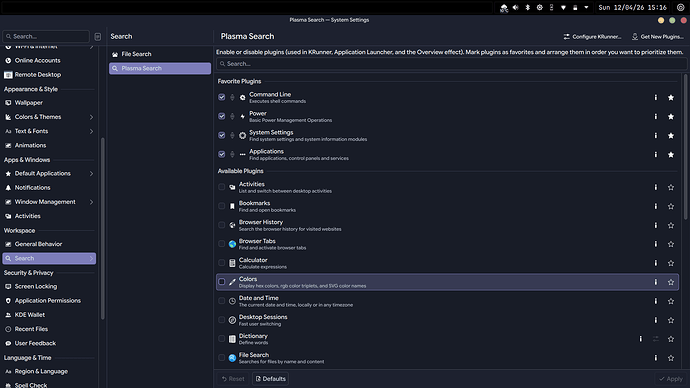Open Online Accounts settings
The image size is (690, 388).
(x=49, y=61)
